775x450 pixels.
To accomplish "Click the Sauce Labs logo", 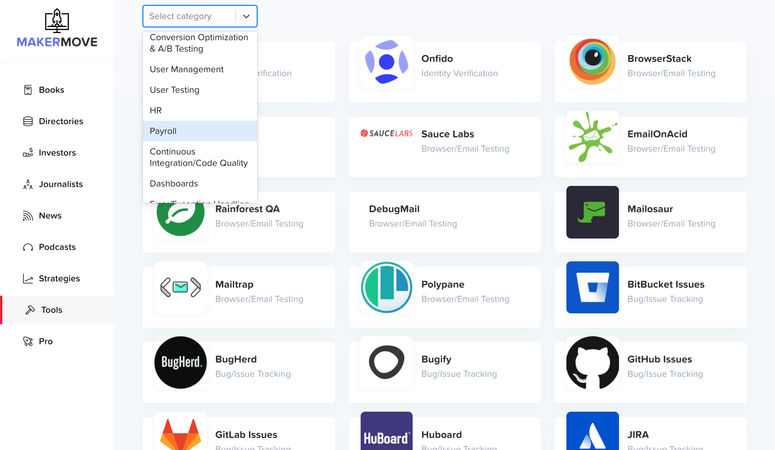I will coord(387,133).
